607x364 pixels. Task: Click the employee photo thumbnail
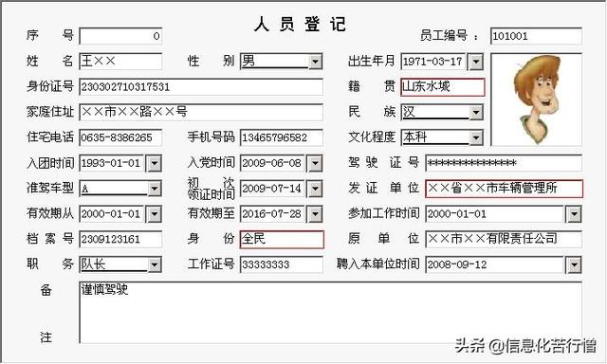536,100
